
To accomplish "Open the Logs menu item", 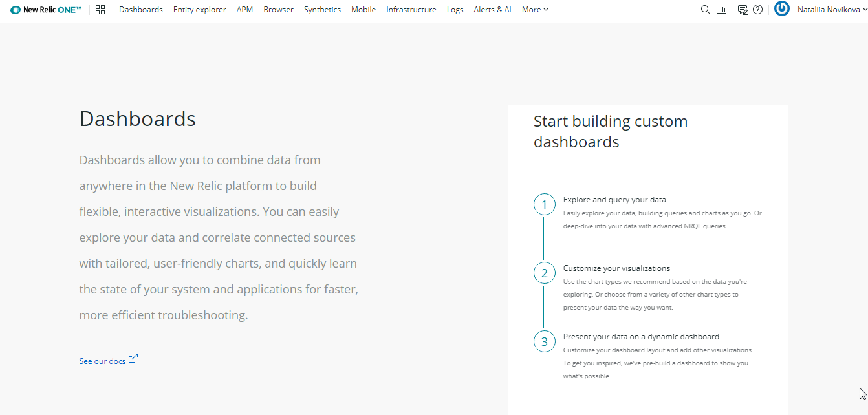I will [455, 10].
